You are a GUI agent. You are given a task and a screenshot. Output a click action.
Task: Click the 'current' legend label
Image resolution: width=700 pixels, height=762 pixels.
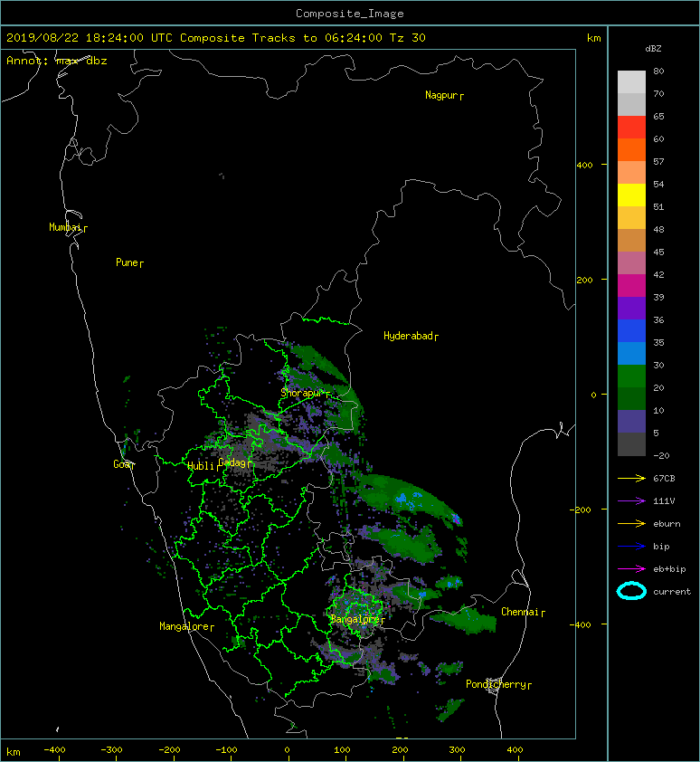672,592
